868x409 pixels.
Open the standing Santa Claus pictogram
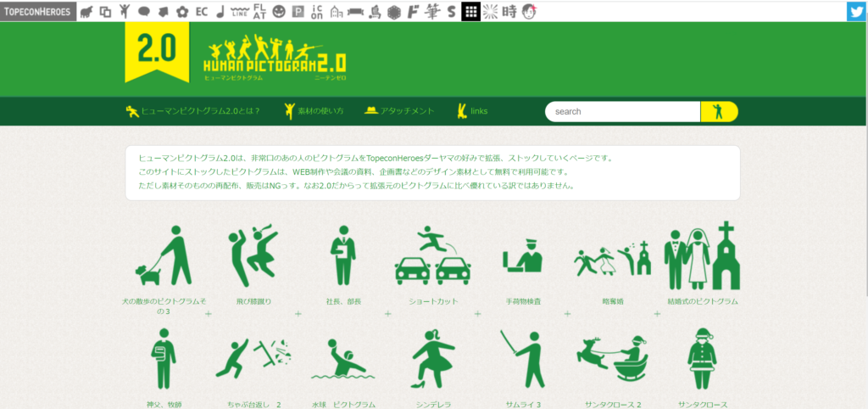[x=702, y=359]
